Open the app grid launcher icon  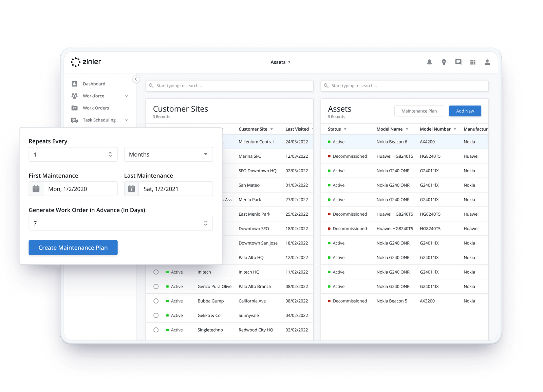[x=473, y=62]
